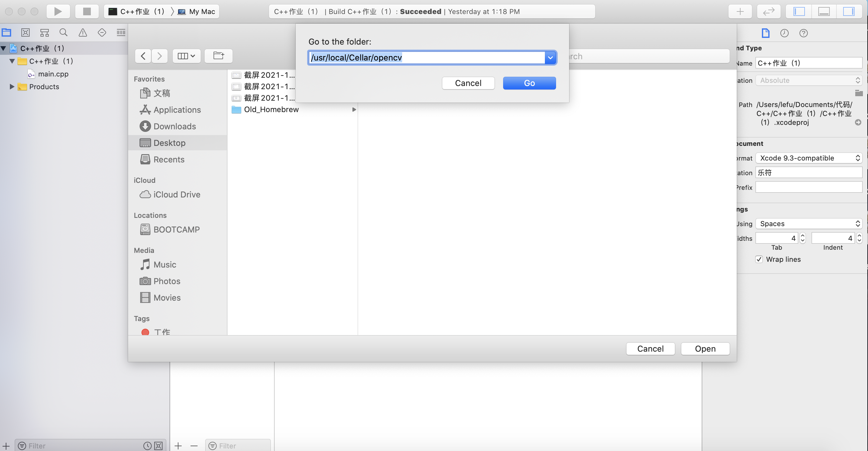
Task: Click the Run (play) button
Action: [58, 11]
